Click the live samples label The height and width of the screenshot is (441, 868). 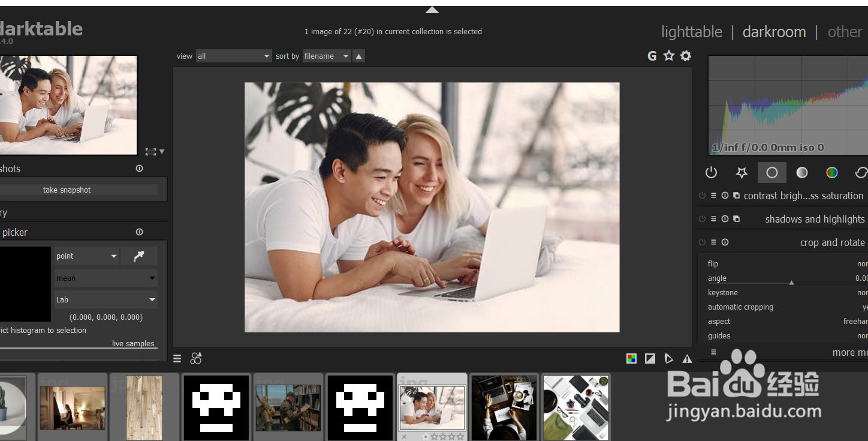[133, 343]
